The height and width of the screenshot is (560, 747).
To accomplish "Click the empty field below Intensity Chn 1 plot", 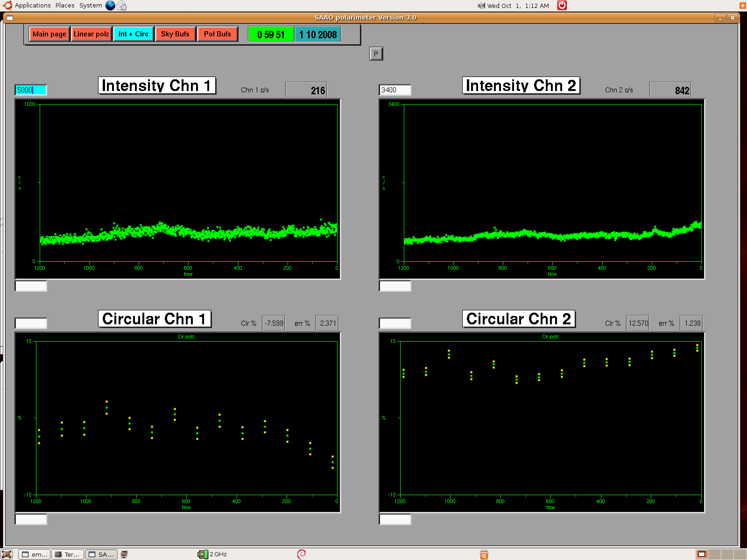I will click(x=31, y=286).
